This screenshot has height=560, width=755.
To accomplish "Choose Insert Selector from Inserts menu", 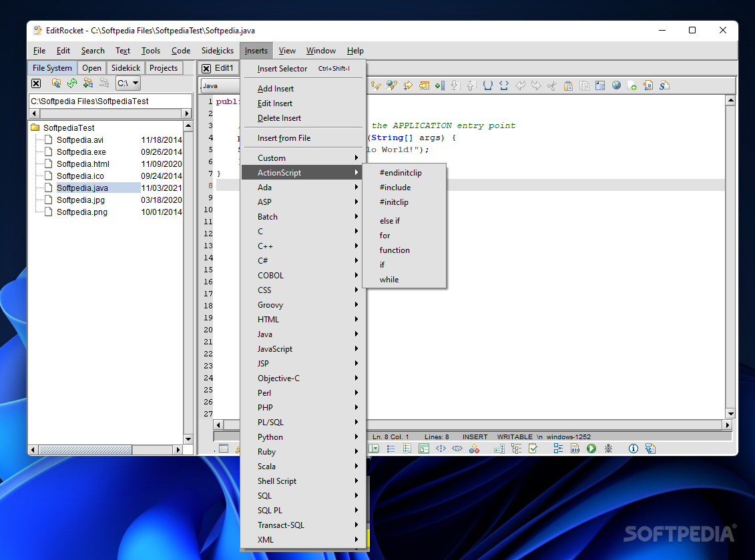I will [303, 68].
